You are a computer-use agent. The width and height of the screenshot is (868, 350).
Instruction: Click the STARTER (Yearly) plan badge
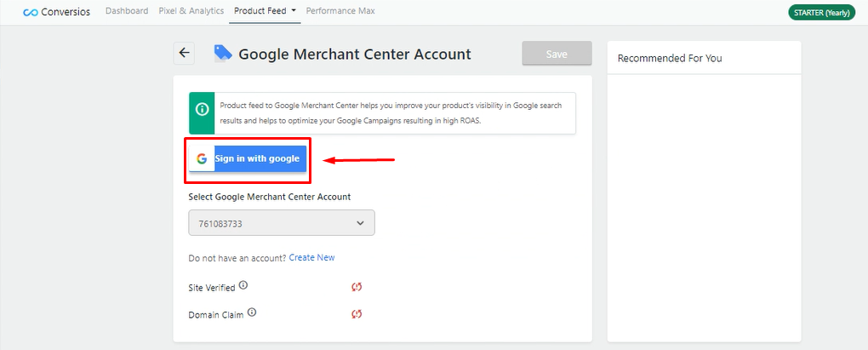click(x=821, y=13)
